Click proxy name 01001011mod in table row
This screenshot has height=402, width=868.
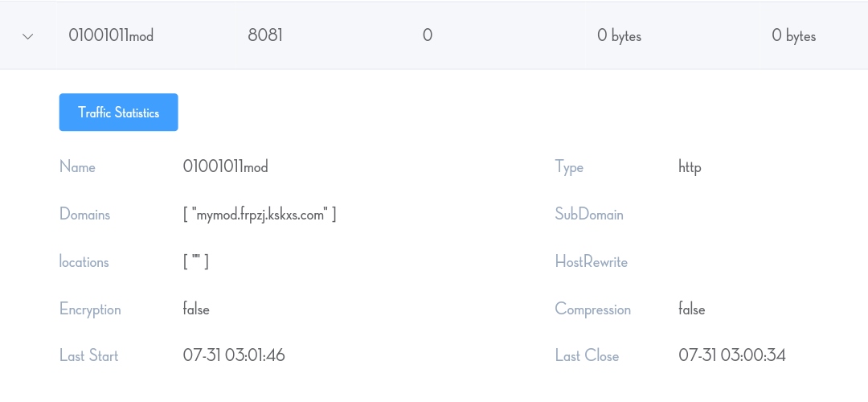pyautogui.click(x=111, y=36)
